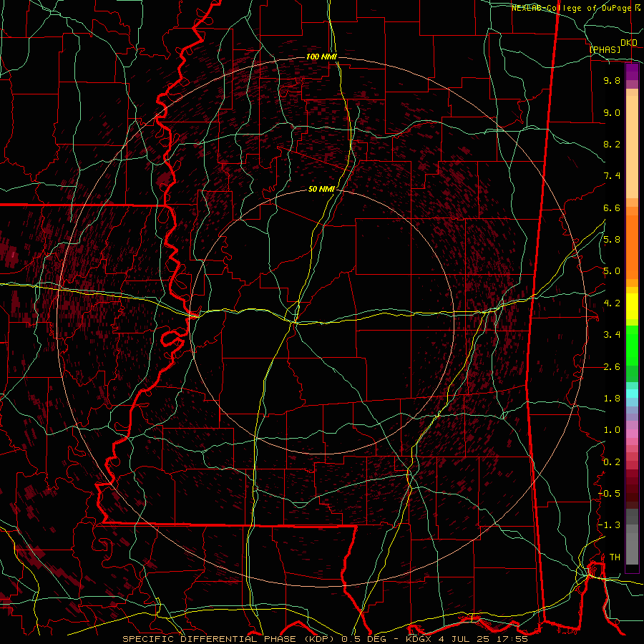Click the 100 NMI range ring label
644x644 pixels.
click(321, 57)
